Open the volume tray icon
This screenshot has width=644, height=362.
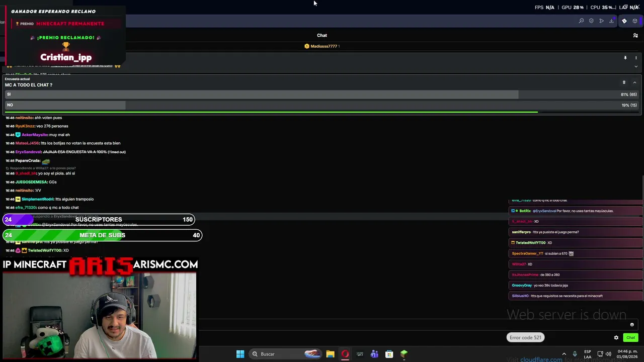tap(608, 354)
